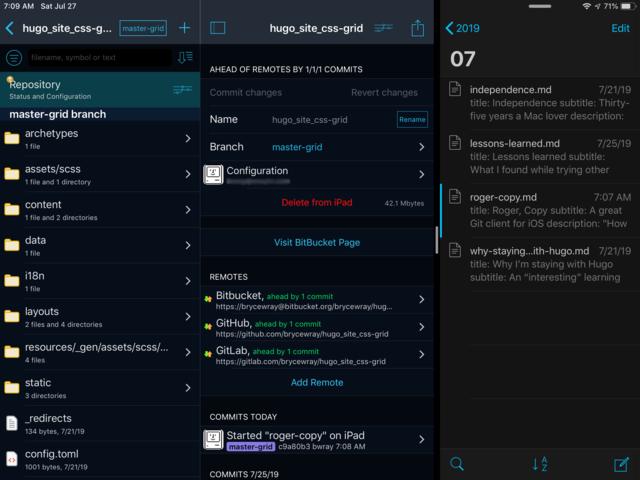The width and height of the screenshot is (640, 480).
Task: Click the filename, symbol or text search field
Action: 100,58
